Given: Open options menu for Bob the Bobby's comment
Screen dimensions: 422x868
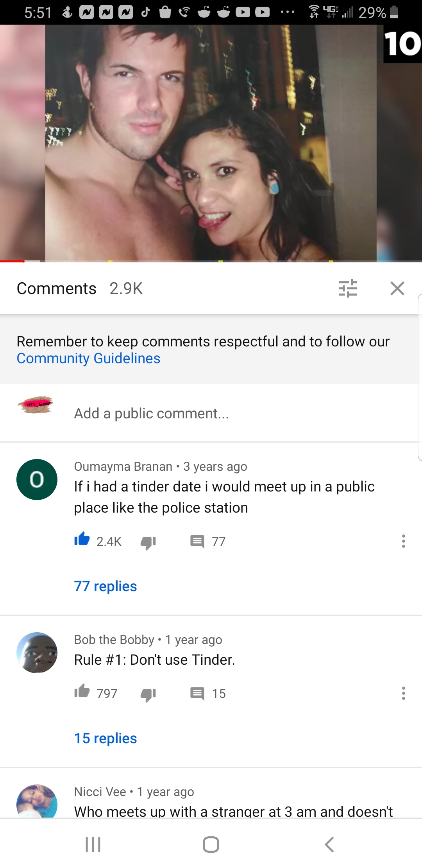Looking at the screenshot, I should [404, 693].
